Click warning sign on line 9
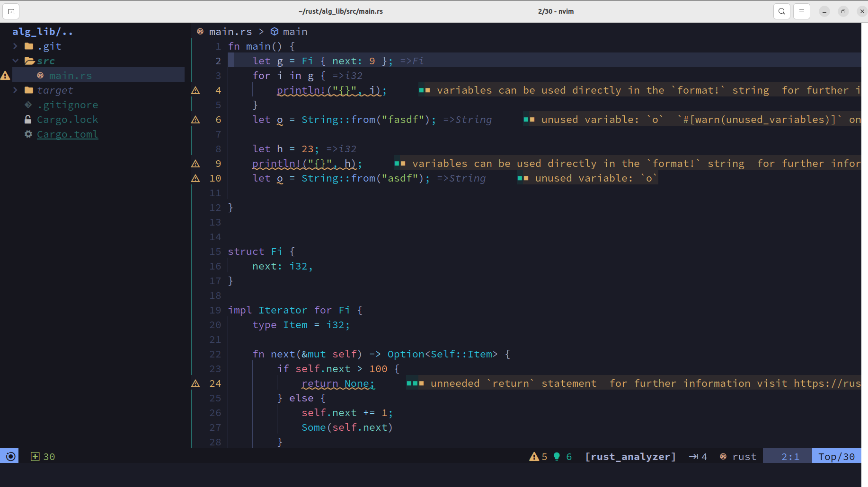The width and height of the screenshot is (868, 487). pos(195,164)
